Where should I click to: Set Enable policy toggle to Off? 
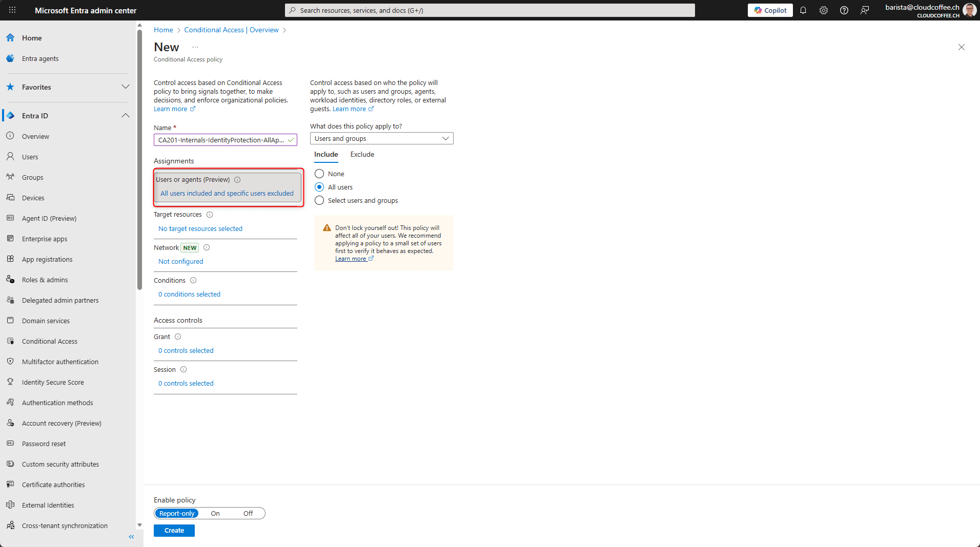click(248, 513)
